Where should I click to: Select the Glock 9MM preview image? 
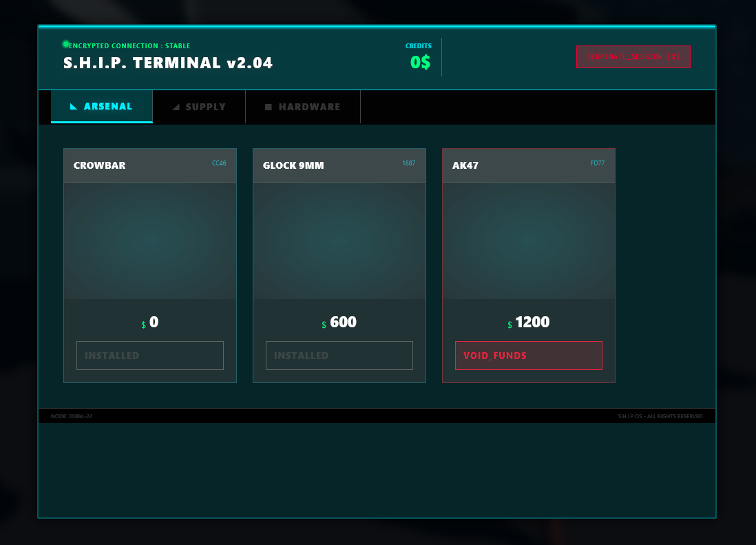click(339, 240)
